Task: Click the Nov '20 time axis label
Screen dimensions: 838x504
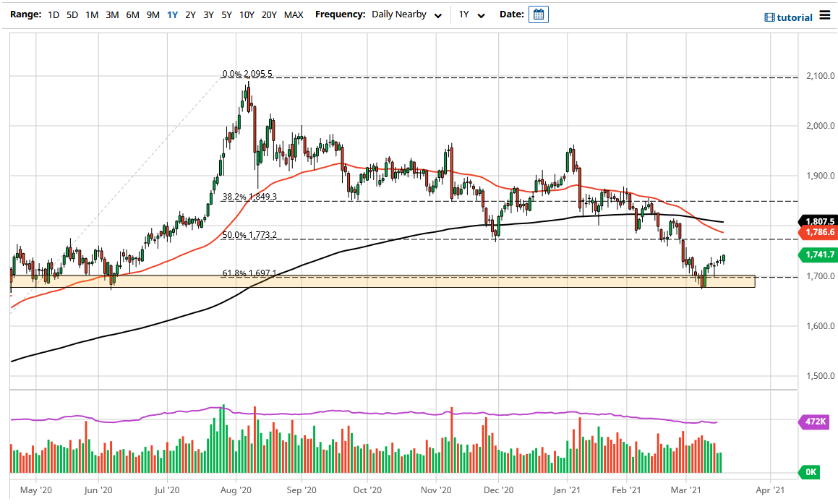Action: point(436,490)
